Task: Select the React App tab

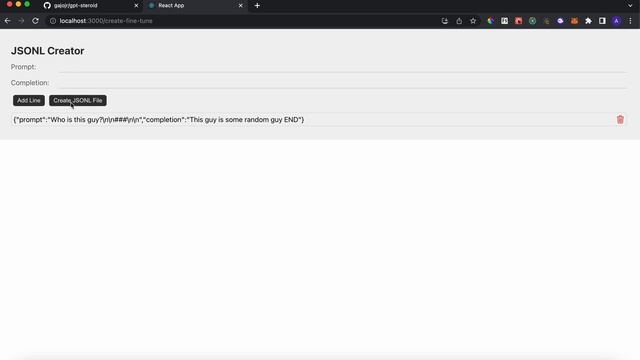Action: coord(195,6)
